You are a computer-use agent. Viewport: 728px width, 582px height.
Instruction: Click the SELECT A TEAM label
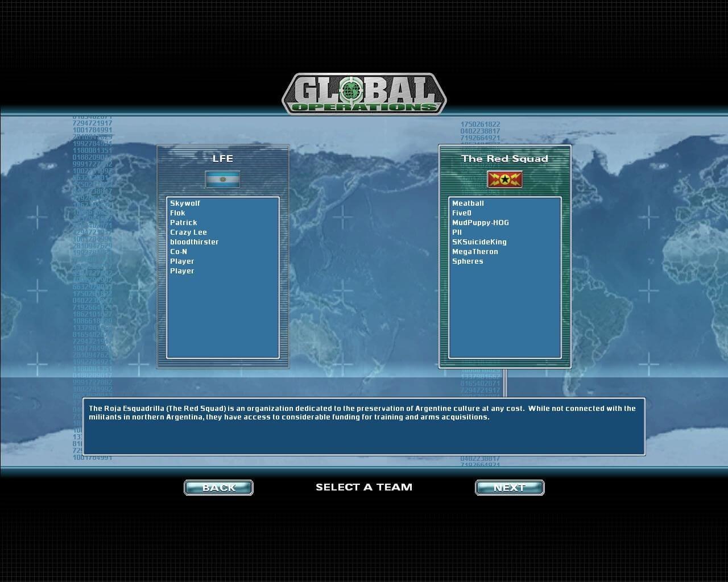click(x=364, y=487)
